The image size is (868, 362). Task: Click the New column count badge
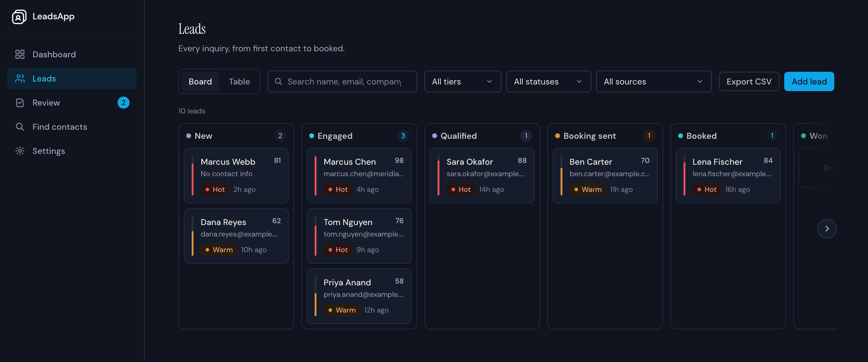(280, 136)
